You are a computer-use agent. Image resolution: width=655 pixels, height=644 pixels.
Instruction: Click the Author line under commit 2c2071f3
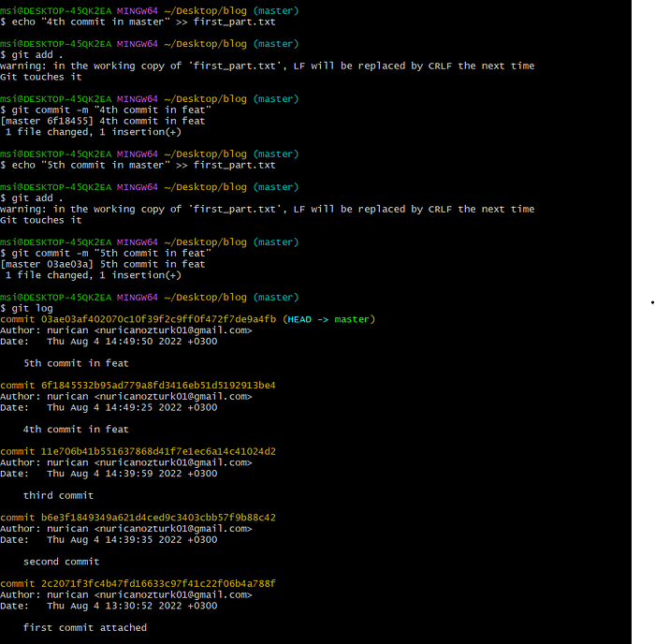coord(126,594)
